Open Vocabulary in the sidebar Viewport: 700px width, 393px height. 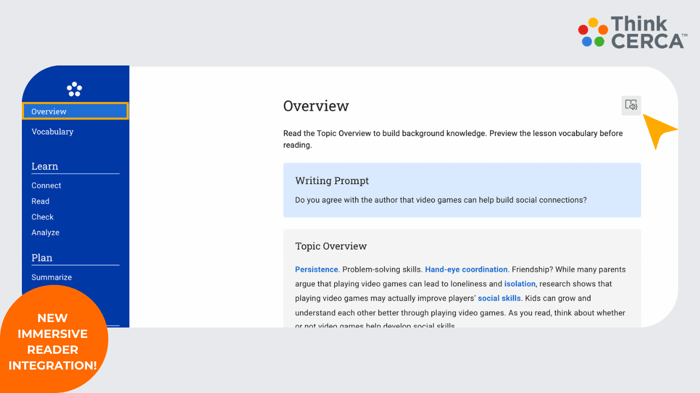(52, 132)
